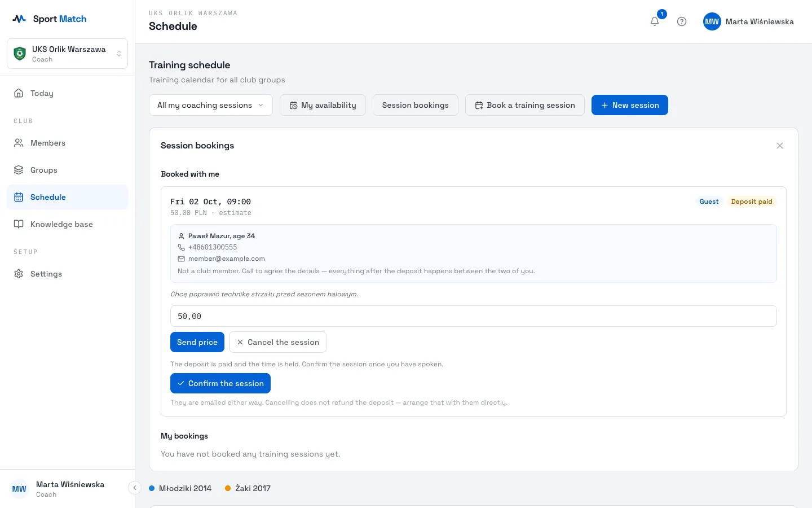Viewport: 812px width, 508px height.
Task: Click Send price
Action: (x=197, y=342)
